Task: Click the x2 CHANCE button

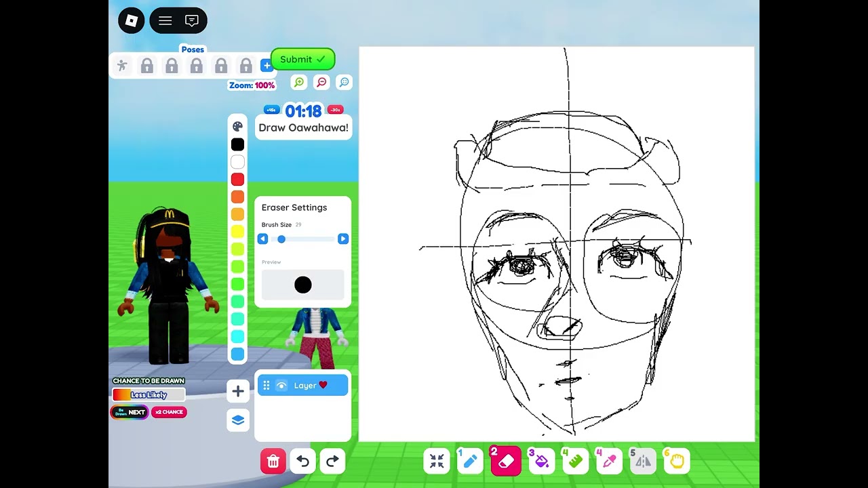Action: pyautogui.click(x=169, y=412)
